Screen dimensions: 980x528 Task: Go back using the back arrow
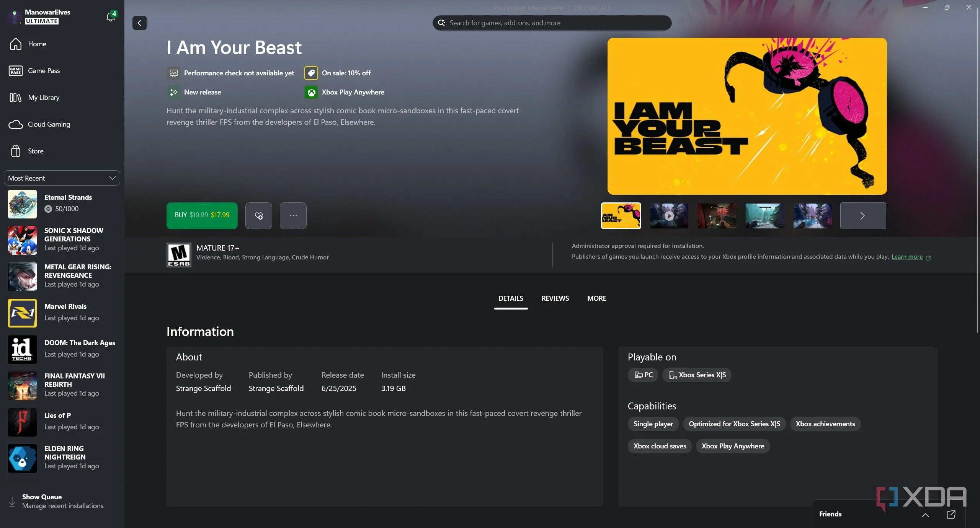(140, 23)
